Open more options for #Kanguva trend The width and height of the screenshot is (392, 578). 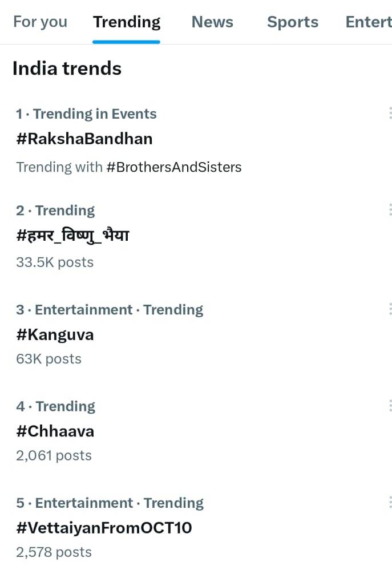click(390, 309)
